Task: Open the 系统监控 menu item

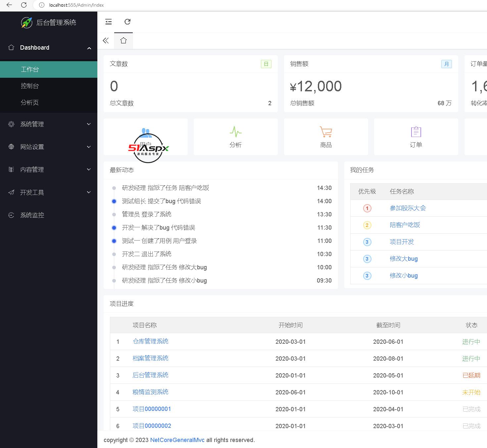Action: tap(32, 215)
